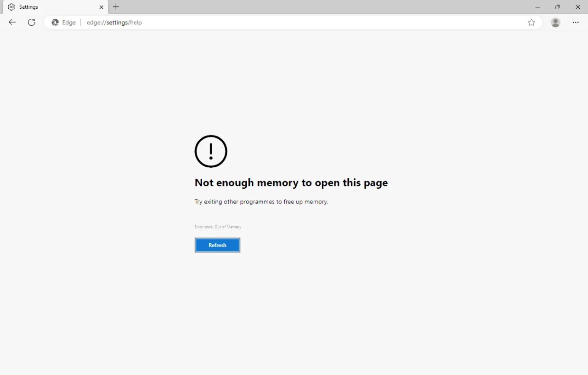Close the Edge browser window
The width and height of the screenshot is (588, 375).
tap(578, 7)
